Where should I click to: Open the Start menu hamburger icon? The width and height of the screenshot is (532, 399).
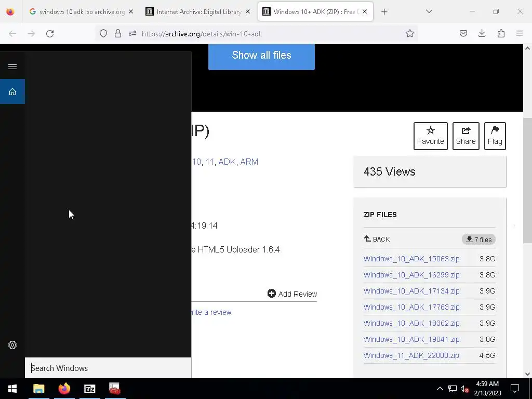[x=12, y=66]
